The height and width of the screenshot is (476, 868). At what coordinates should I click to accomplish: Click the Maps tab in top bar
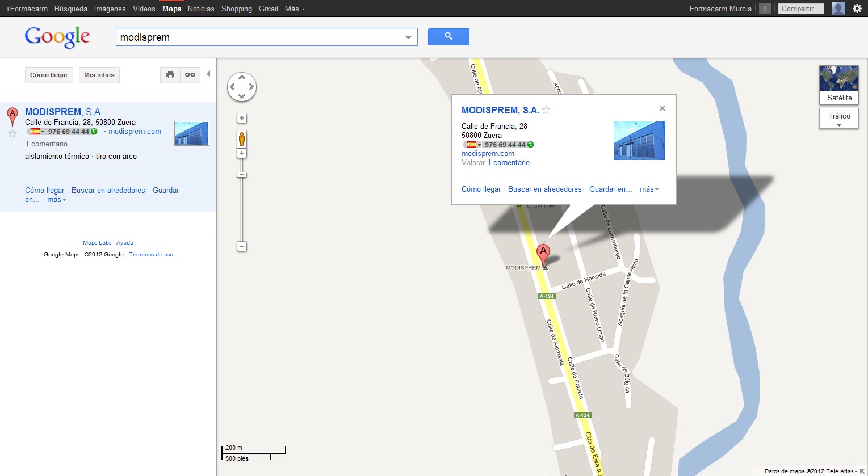point(171,9)
